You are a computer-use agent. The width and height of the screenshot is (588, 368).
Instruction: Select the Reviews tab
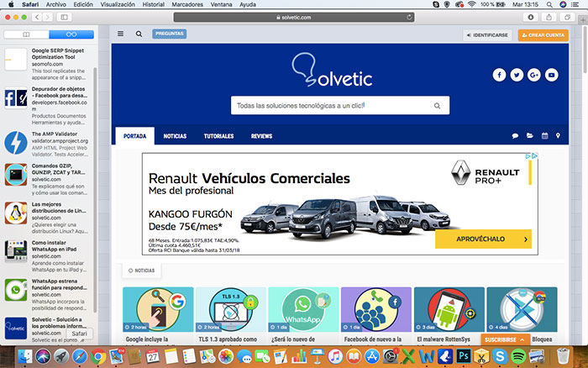[261, 136]
